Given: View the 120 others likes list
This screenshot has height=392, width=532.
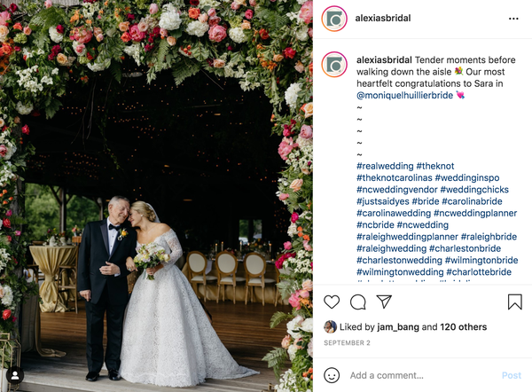Looking at the screenshot, I should click(x=463, y=327).
